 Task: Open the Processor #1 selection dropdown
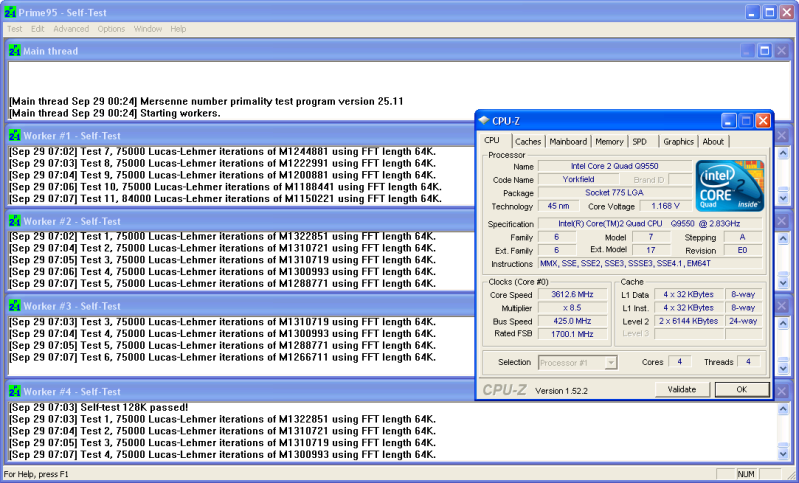610,363
